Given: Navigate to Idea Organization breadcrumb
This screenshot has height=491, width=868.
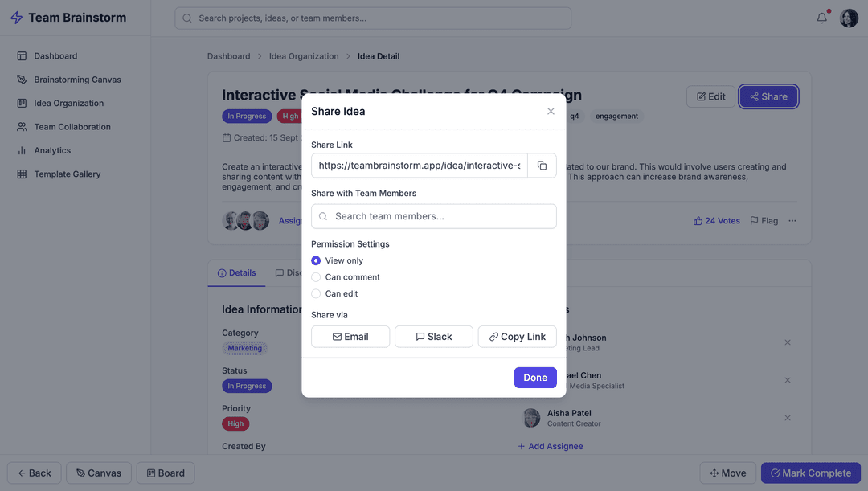Looking at the screenshot, I should [304, 56].
